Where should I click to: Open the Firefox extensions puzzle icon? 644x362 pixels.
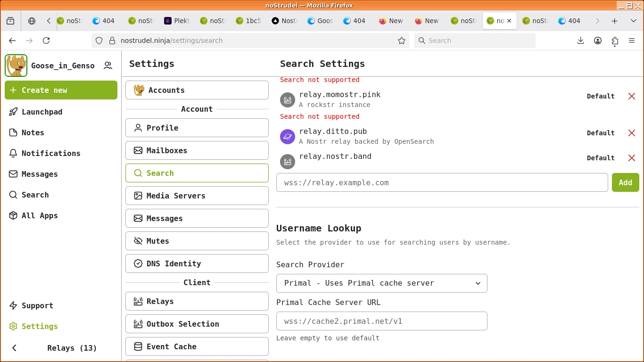[x=615, y=41]
